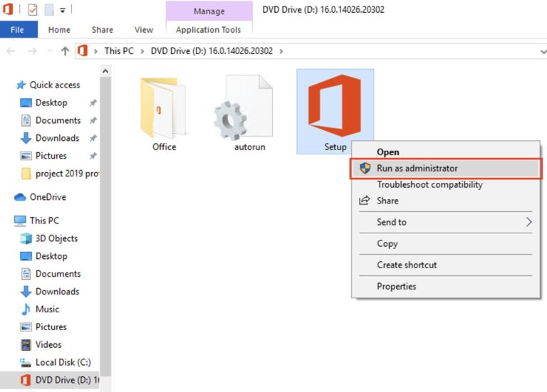This screenshot has height=392, width=547.
Task: Expand chevron after This PC in address bar
Action: tap(142, 51)
